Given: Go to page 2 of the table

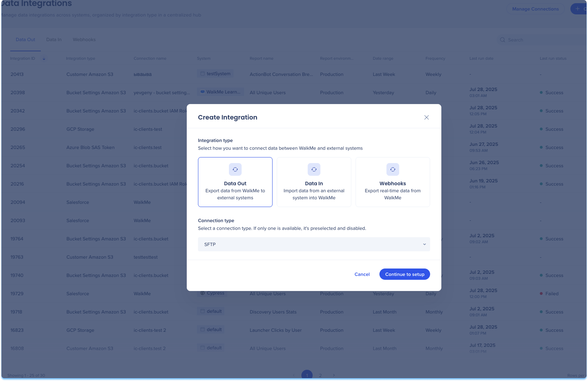Looking at the screenshot, I should [320, 375].
